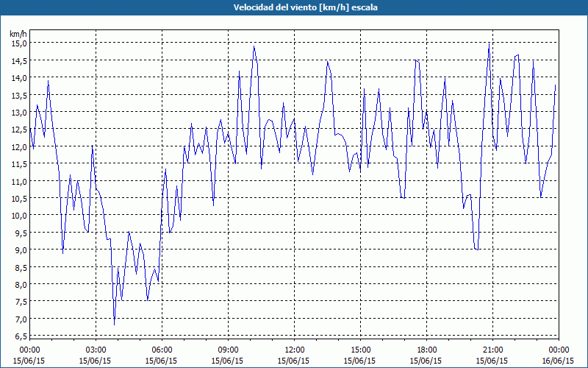Viewport: 588px width, 368px height.
Task: Select the 12,5 y-axis value
Action: point(20,130)
